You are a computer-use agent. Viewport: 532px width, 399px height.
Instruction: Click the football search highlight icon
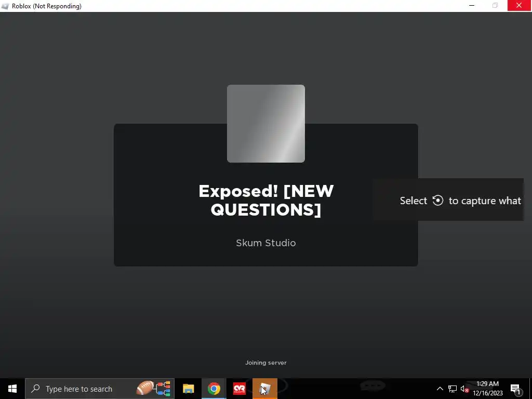coord(145,388)
